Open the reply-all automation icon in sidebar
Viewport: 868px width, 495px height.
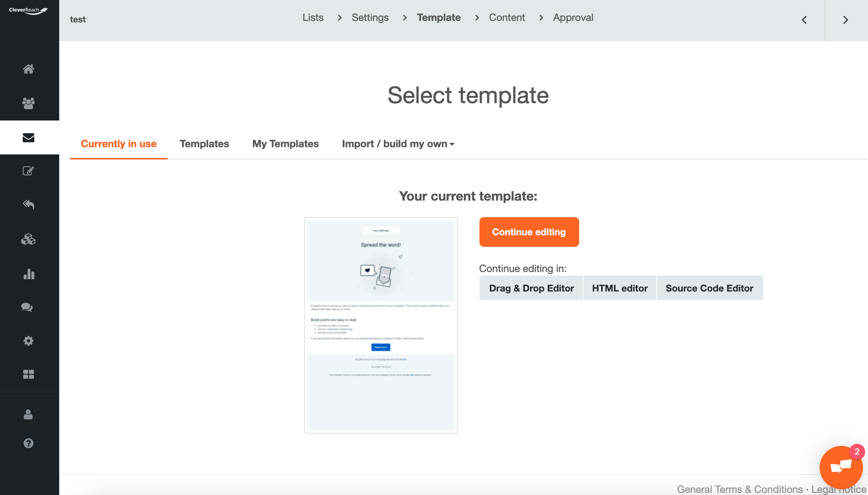pos(29,205)
